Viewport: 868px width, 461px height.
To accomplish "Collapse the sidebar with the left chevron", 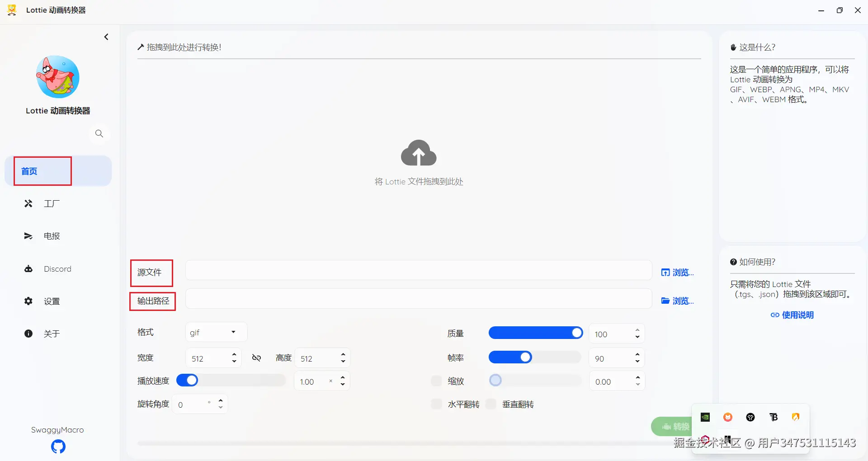I will [x=106, y=37].
